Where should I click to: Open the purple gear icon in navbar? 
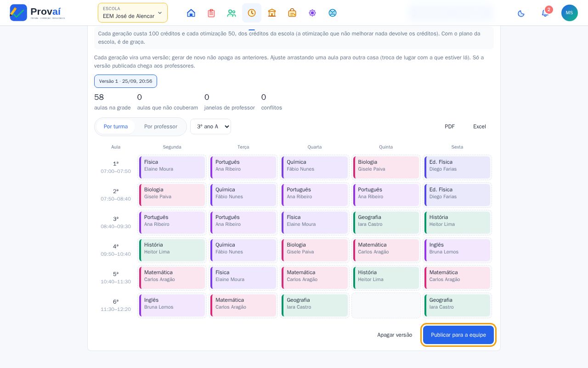pos(312,13)
